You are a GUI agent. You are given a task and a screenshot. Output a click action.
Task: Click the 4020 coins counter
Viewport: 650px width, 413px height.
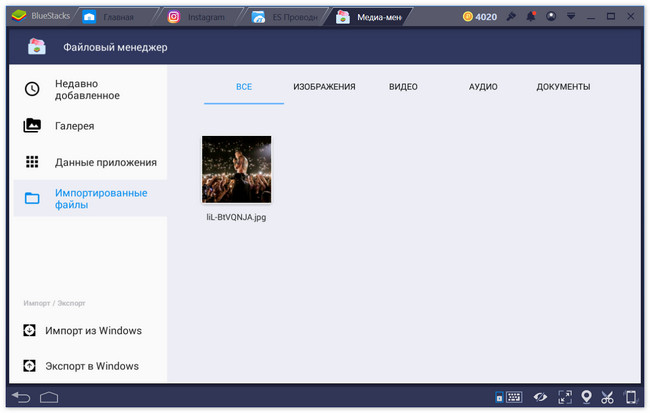pyautogui.click(x=480, y=17)
